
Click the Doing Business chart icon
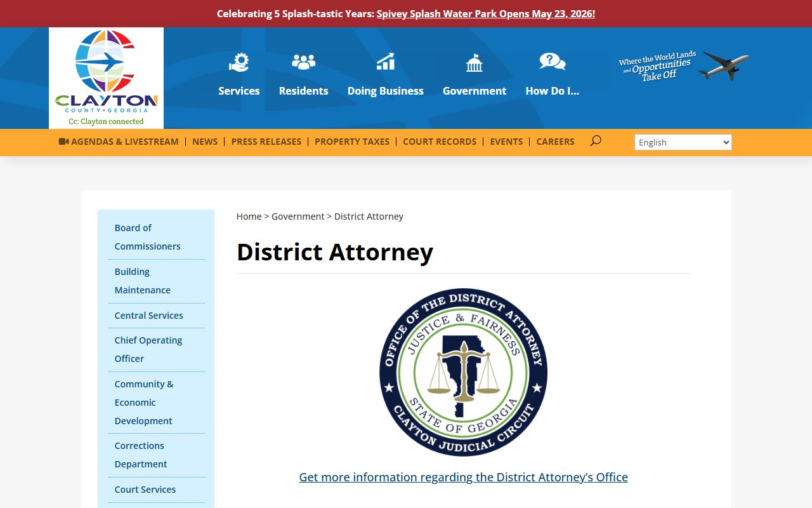coord(386,62)
